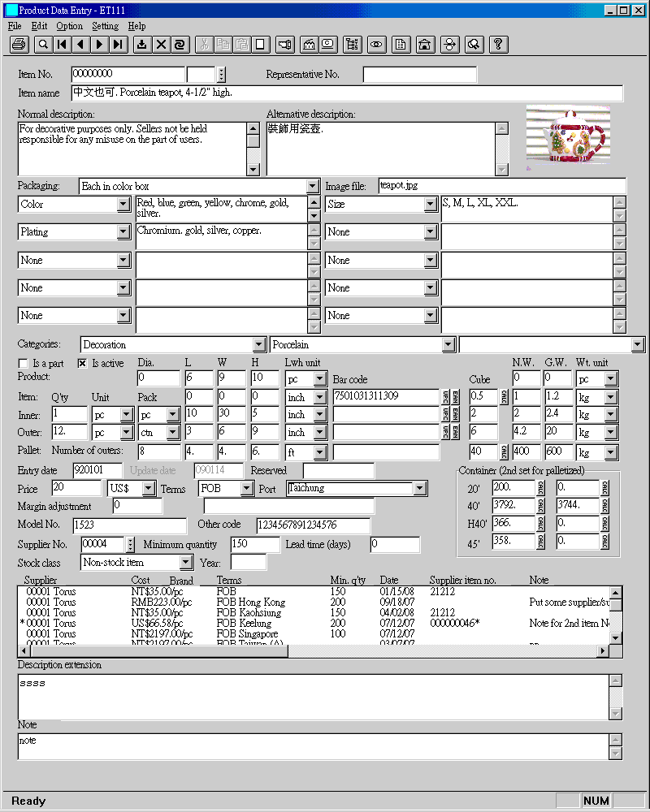Viewport: 650px width, 812px height.
Task: Open the FOB terms dropdown
Action: click(x=247, y=488)
